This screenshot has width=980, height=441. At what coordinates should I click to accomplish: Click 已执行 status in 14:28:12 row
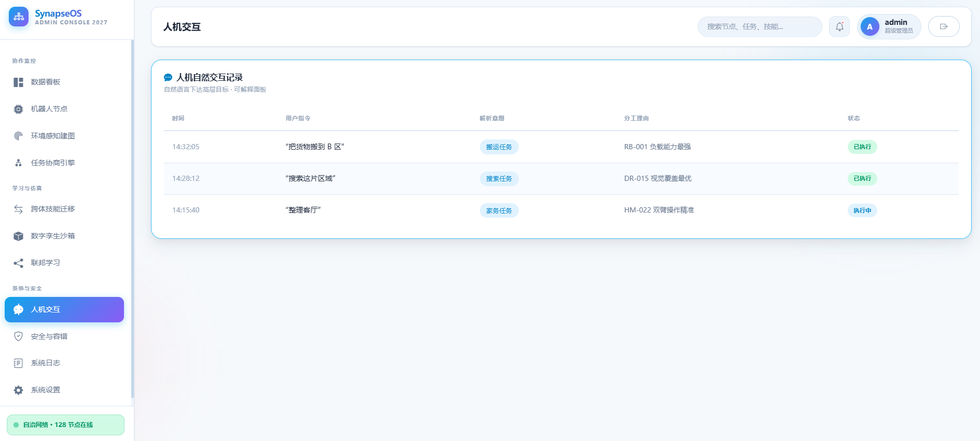coord(862,178)
